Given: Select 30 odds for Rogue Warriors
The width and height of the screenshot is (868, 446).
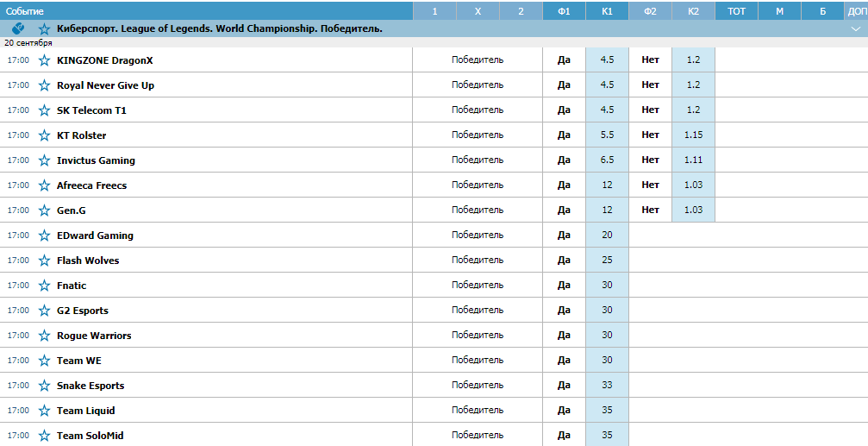Looking at the screenshot, I should click(608, 335).
